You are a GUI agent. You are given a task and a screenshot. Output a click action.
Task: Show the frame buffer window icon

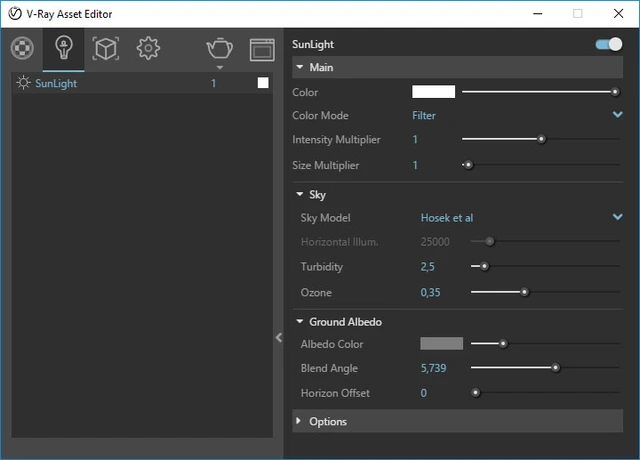point(261,50)
